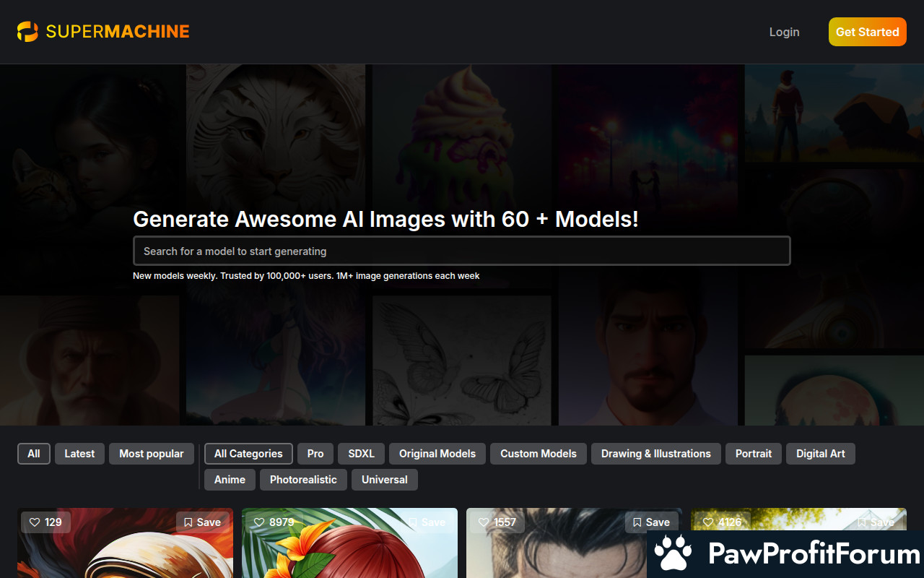Select the All filter
924x578 pixels.
tap(34, 454)
